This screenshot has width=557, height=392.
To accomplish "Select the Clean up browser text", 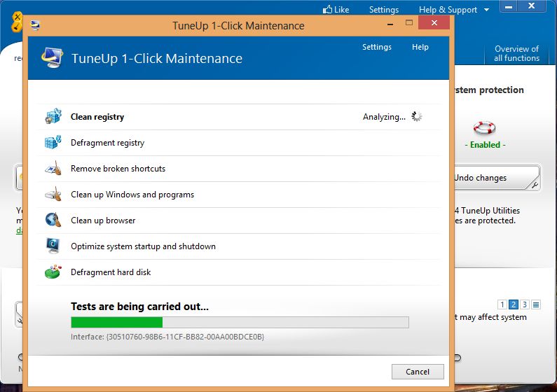I will pyautogui.click(x=103, y=220).
